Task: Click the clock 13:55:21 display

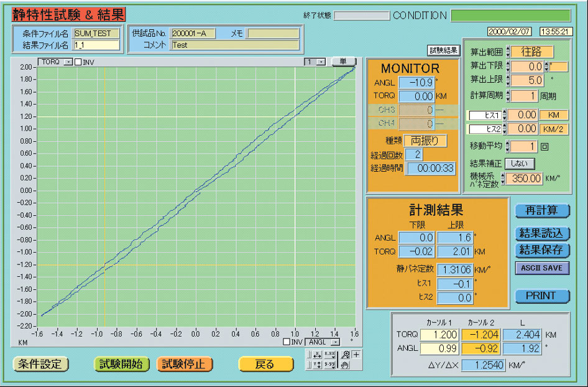Action: (x=556, y=32)
